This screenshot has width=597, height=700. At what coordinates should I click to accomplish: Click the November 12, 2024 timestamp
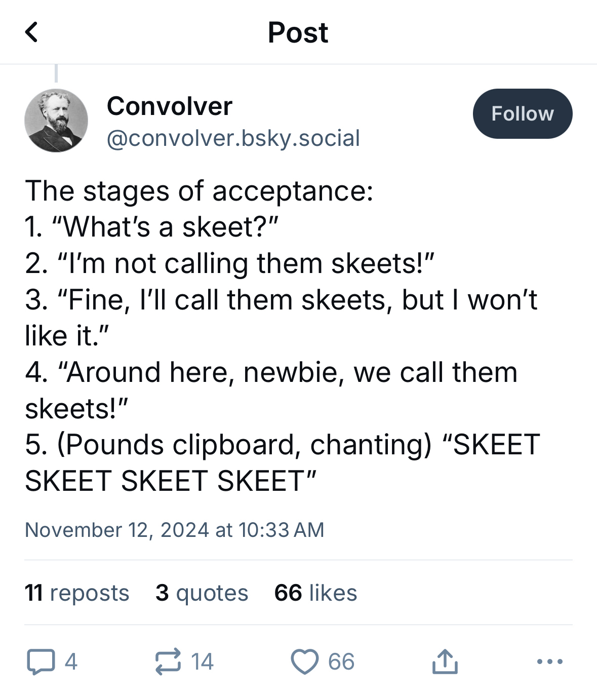175,530
